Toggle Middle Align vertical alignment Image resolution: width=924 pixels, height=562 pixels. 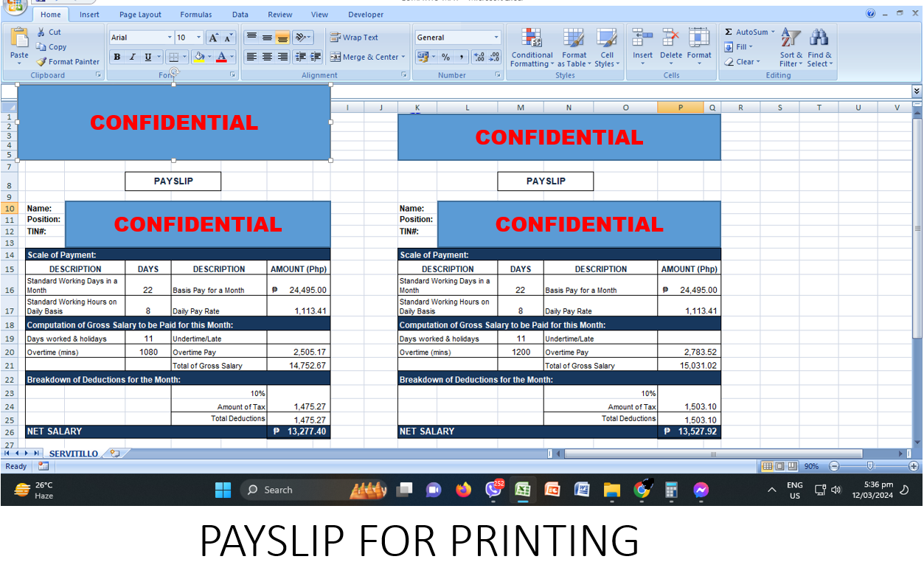pos(267,38)
